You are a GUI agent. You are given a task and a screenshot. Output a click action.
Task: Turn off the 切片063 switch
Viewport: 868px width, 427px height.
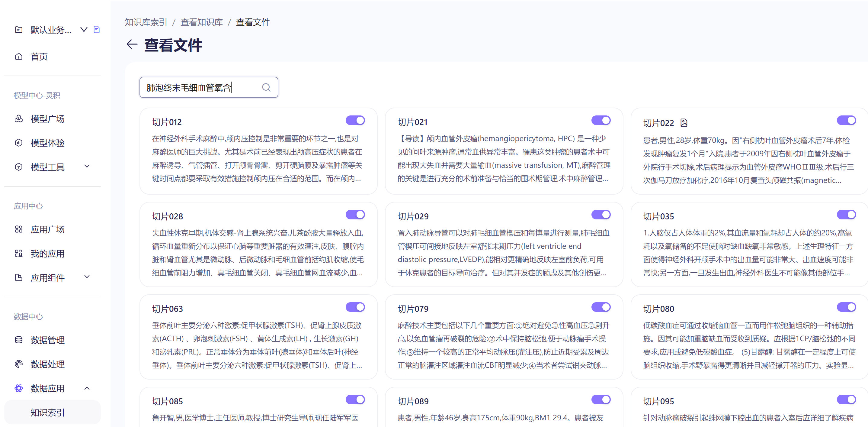coord(355,307)
